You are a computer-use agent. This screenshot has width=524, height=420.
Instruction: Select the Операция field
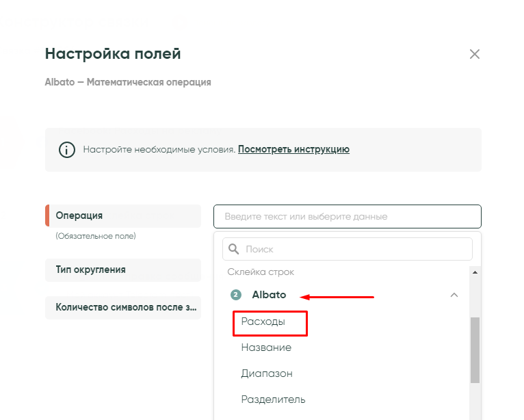(x=123, y=215)
